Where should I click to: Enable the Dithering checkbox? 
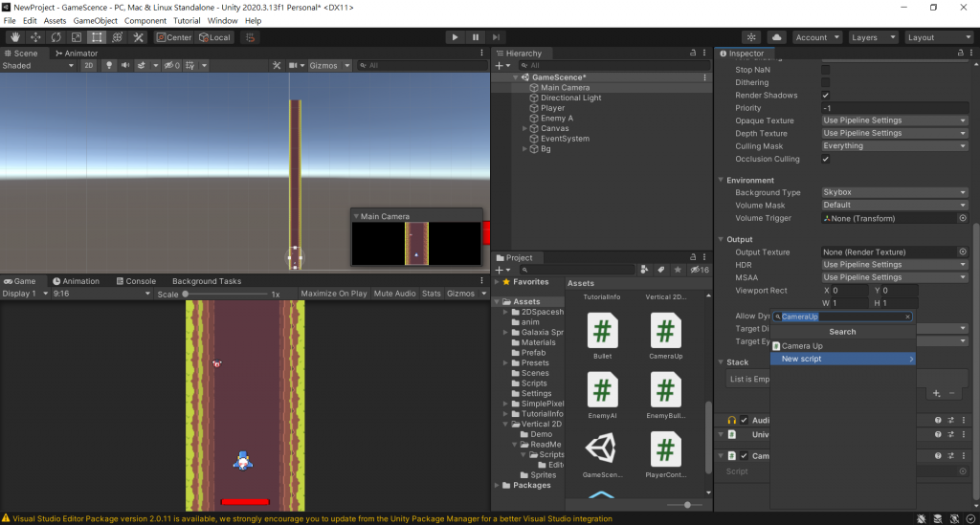click(x=826, y=83)
